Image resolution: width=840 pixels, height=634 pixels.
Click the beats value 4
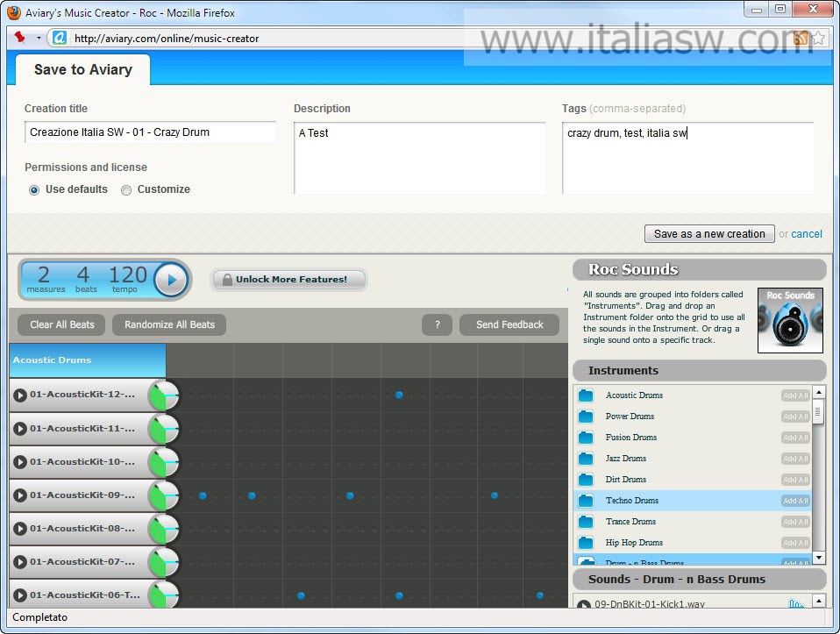click(x=83, y=274)
